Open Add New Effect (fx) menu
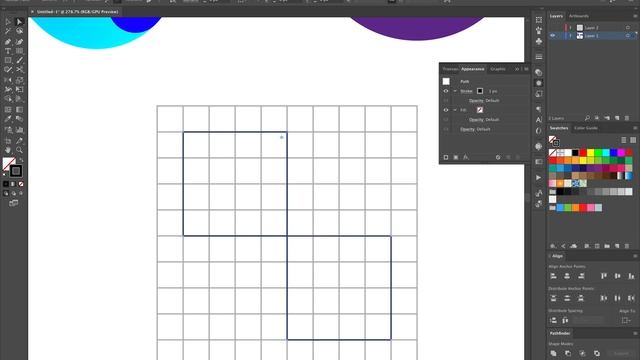 [466, 157]
